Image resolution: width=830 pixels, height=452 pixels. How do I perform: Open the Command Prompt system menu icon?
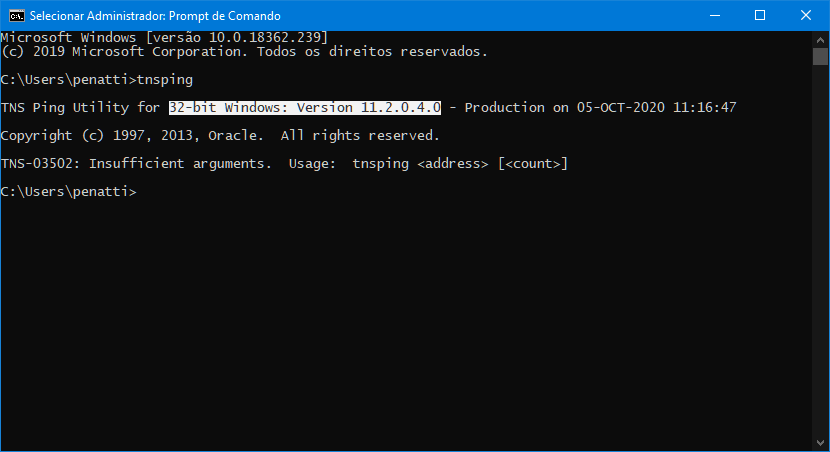click(x=15, y=15)
